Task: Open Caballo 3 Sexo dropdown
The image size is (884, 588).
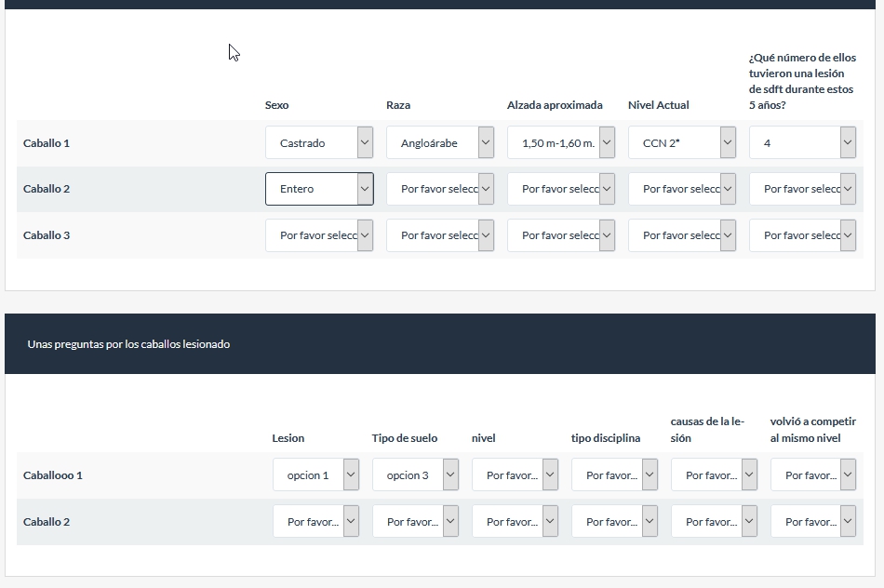Action: (x=318, y=235)
